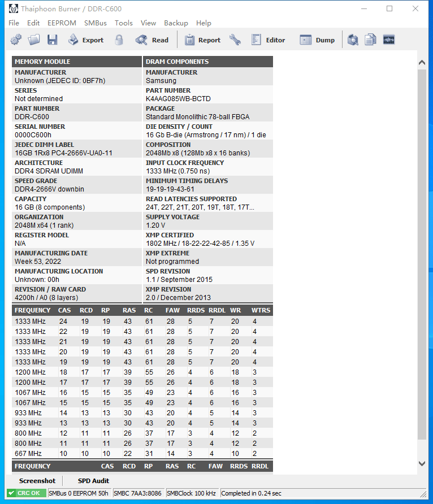This screenshot has height=504, width=433.
Task: Click the Dump label in the toolbar
Action: point(325,40)
